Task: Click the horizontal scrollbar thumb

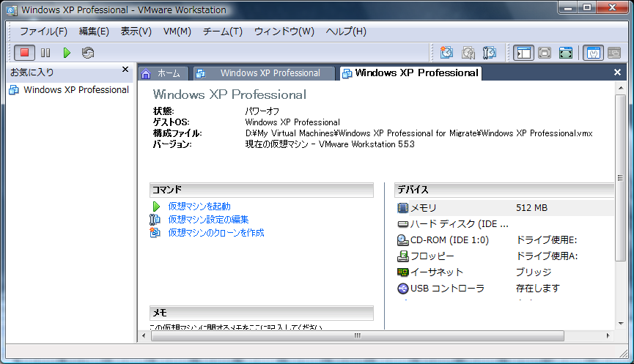Action: pos(358,335)
